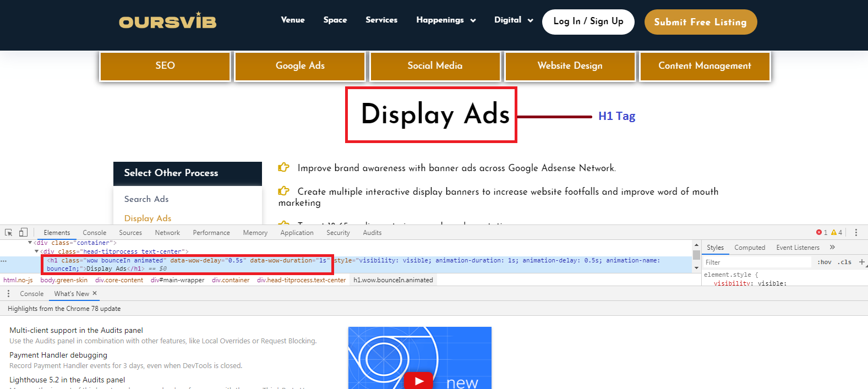This screenshot has width=868, height=389.
Task: Collapse the div class container node
Action: click(x=30, y=243)
